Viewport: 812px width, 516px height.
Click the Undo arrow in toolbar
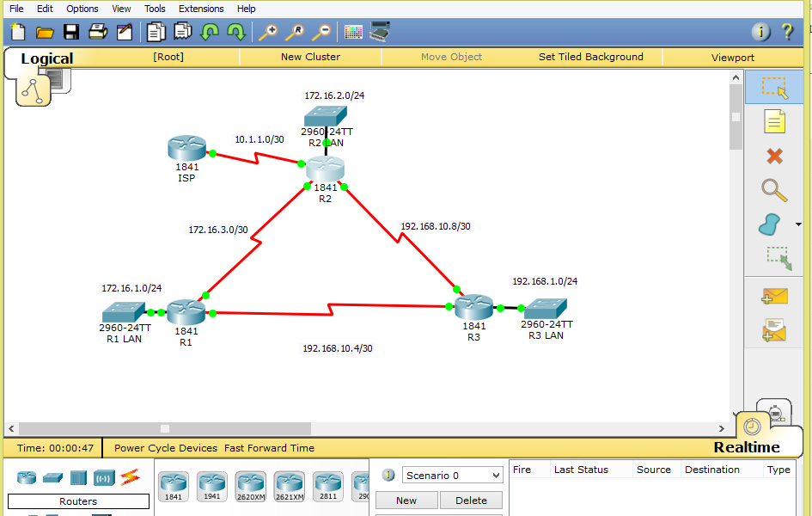pyautogui.click(x=211, y=32)
